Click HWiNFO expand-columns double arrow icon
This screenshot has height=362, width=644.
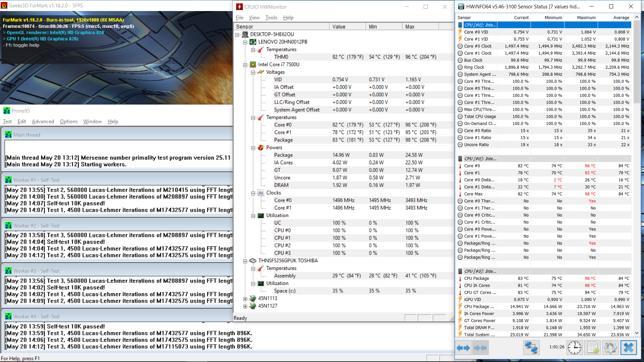[x=463, y=348]
